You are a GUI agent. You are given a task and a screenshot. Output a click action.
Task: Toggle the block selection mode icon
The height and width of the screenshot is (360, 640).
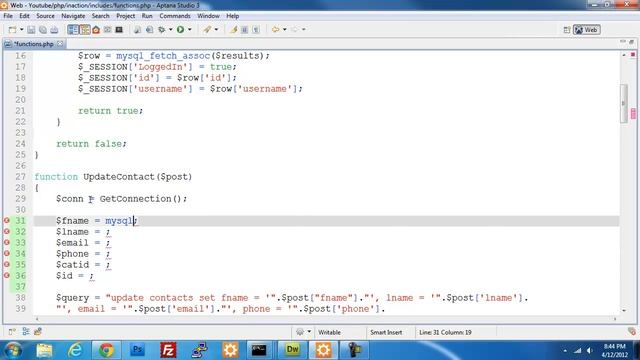click(244, 30)
